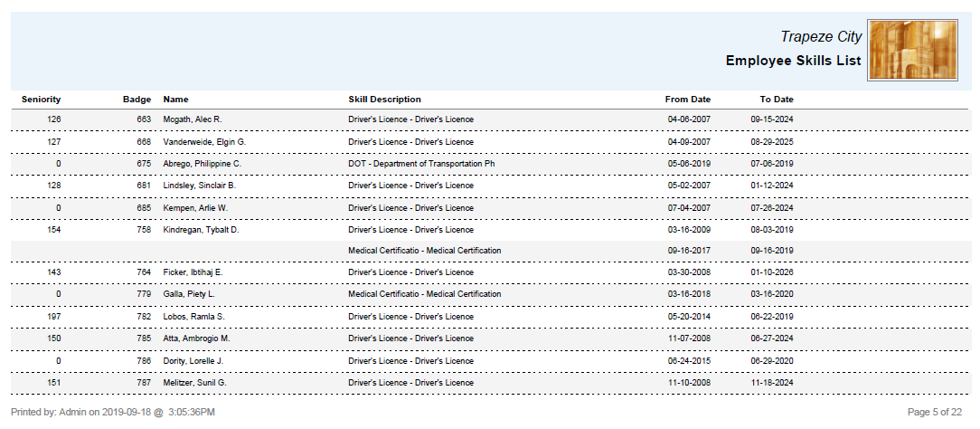The height and width of the screenshot is (429, 980).
Task: Select name Ficker, Ibtihaj E.
Action: (193, 272)
